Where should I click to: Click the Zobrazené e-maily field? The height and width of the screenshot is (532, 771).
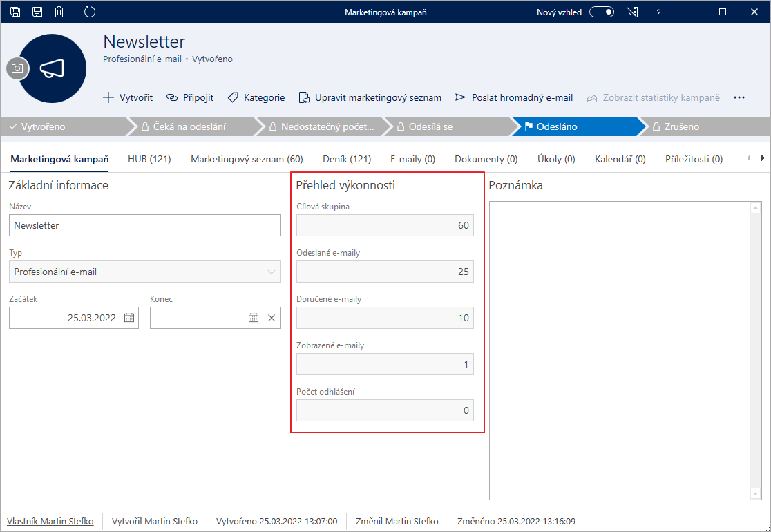tap(385, 364)
